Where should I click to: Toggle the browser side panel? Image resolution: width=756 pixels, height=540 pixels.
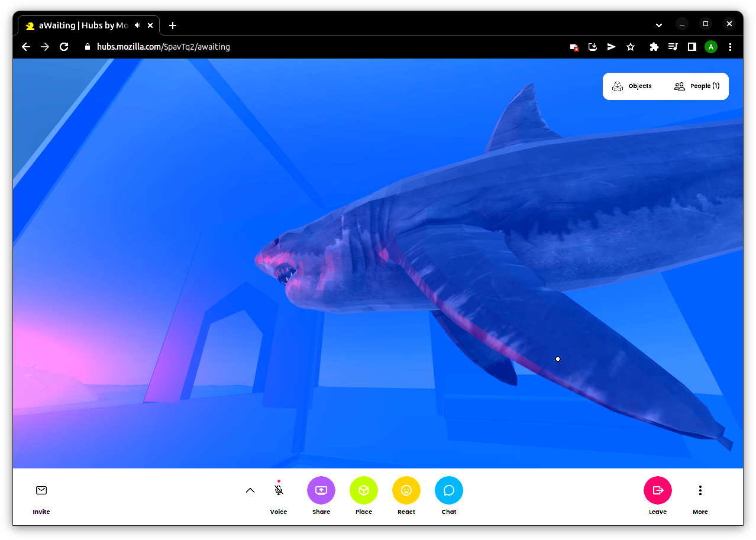692,47
